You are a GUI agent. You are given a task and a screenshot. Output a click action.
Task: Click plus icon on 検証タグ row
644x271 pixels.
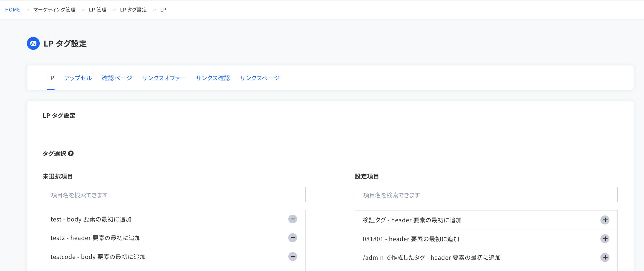pos(605,220)
